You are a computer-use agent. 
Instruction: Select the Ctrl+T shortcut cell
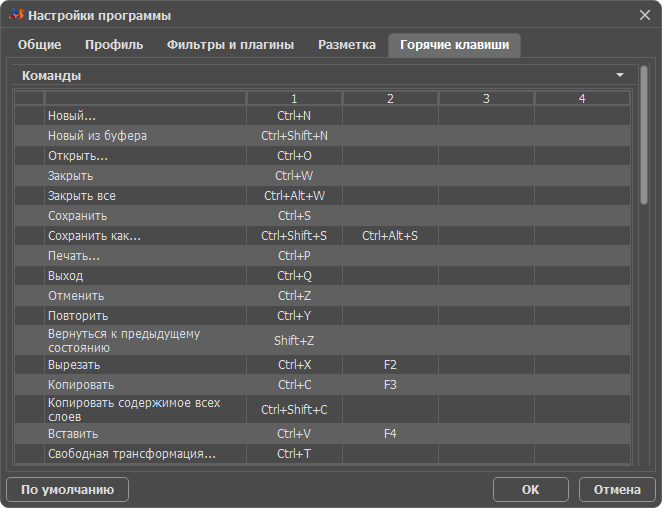point(294,454)
